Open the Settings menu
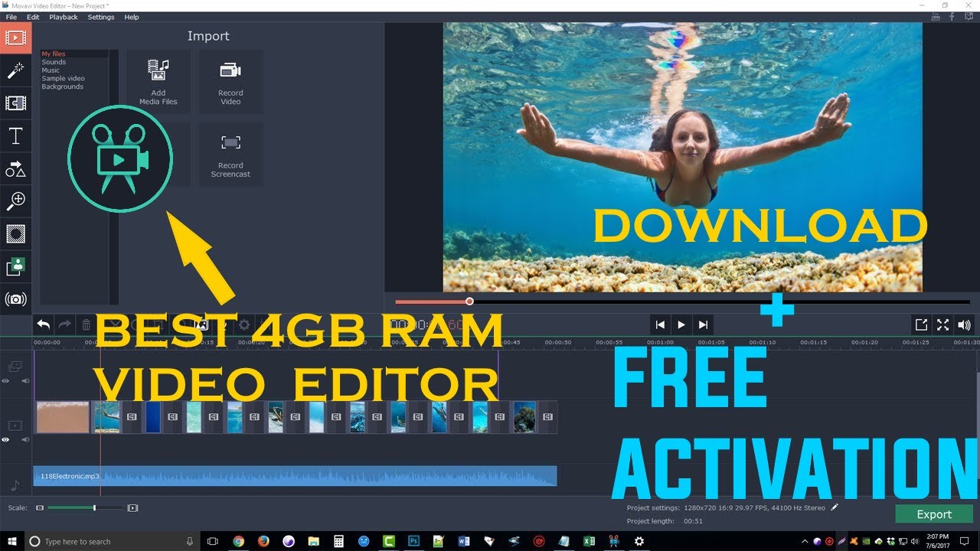This screenshot has width=980, height=551. click(x=100, y=17)
